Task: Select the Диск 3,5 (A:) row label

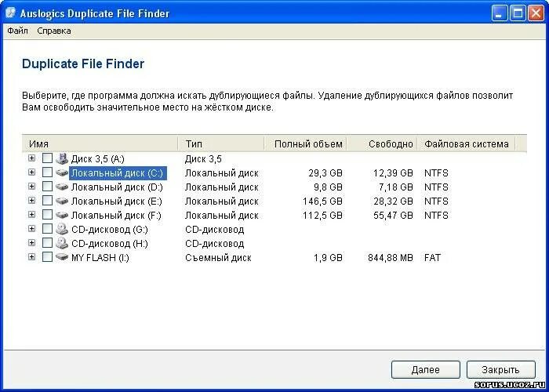Action: [98, 159]
